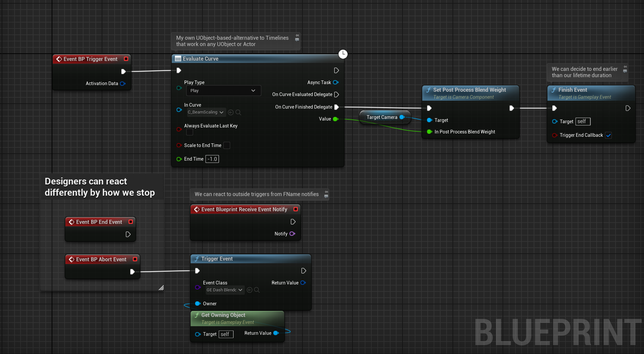Select the 'Designers can react differently' comment box title
Screen dimensions: 644x354
click(x=100, y=187)
